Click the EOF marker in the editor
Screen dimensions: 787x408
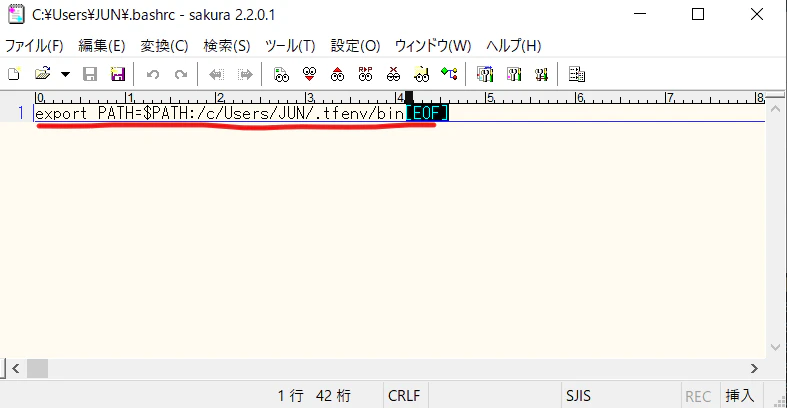(x=427, y=113)
